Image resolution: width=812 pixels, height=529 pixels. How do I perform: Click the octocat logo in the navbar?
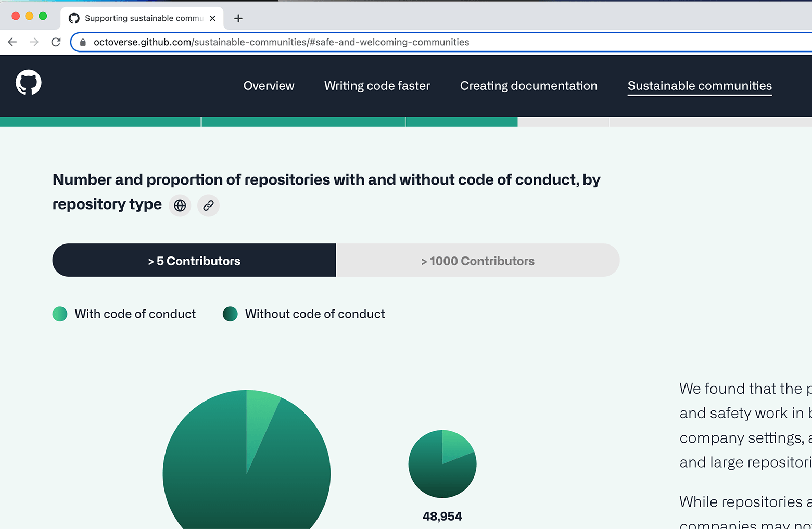click(29, 83)
